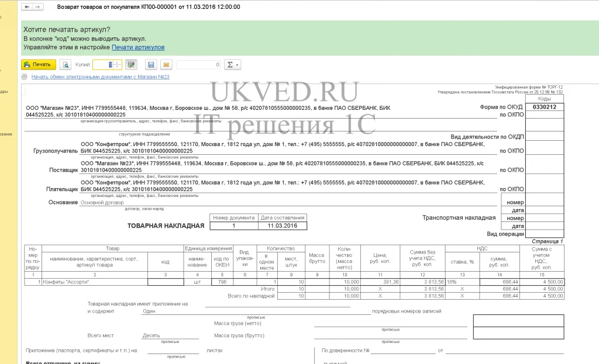Open the Σ sum dropdown
Viewport: 599px width, 364px height.
pos(232,64)
